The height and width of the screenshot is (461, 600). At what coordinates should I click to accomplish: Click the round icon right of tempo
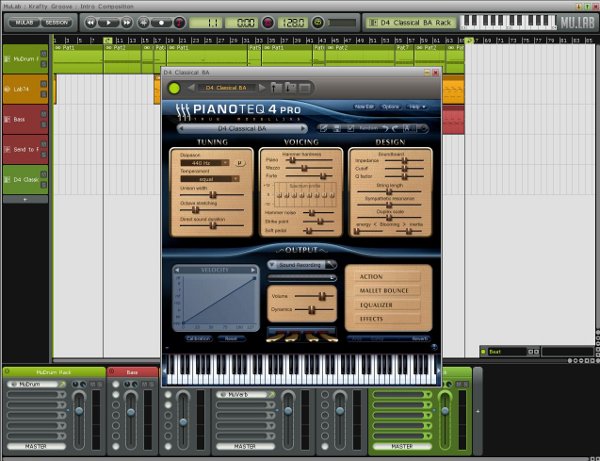pos(317,23)
